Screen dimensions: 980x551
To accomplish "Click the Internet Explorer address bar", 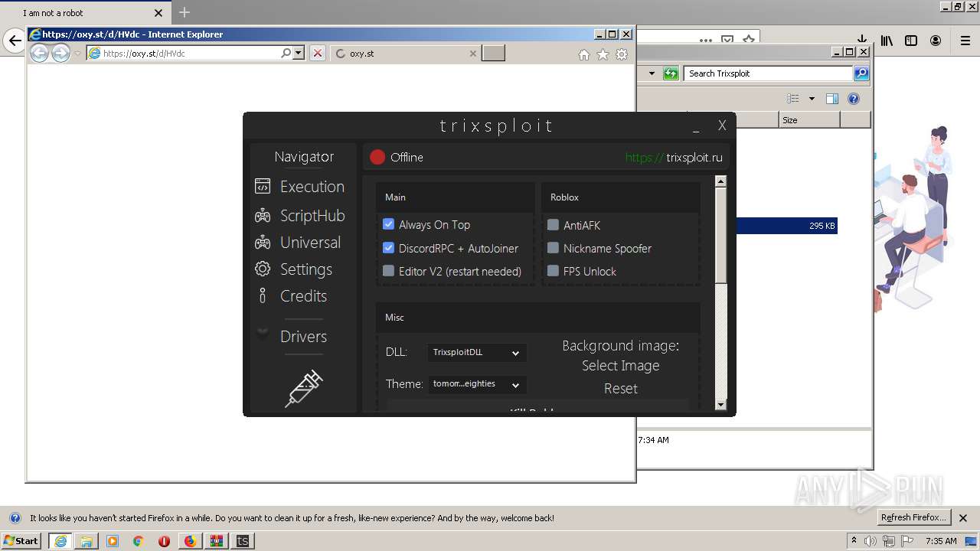I will click(184, 54).
